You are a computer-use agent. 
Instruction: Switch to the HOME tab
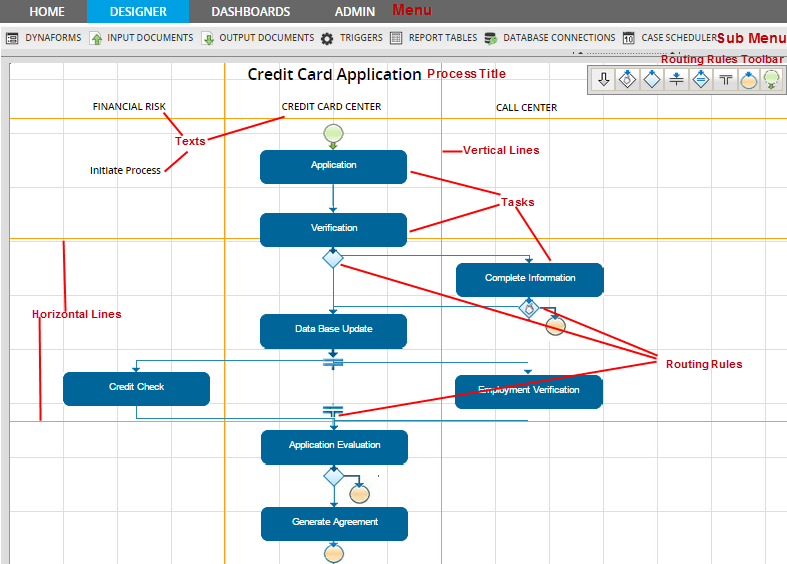point(47,12)
